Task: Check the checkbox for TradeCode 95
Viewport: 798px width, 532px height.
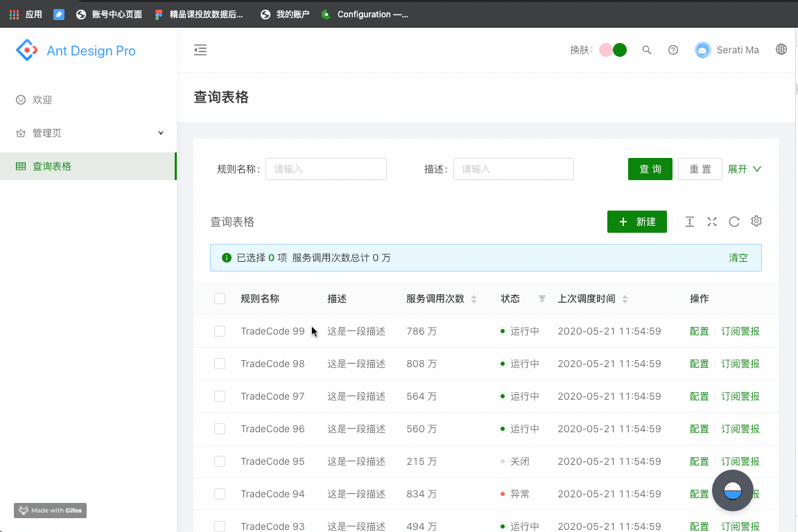Action: [x=220, y=461]
